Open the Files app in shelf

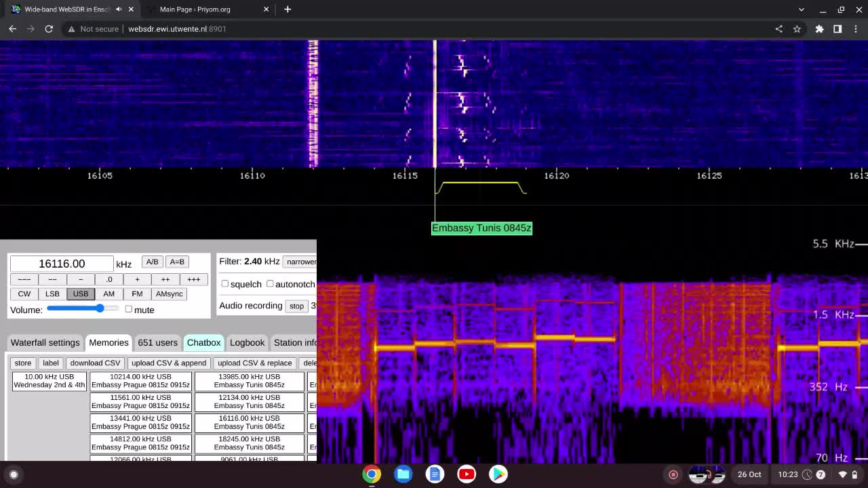[403, 474]
